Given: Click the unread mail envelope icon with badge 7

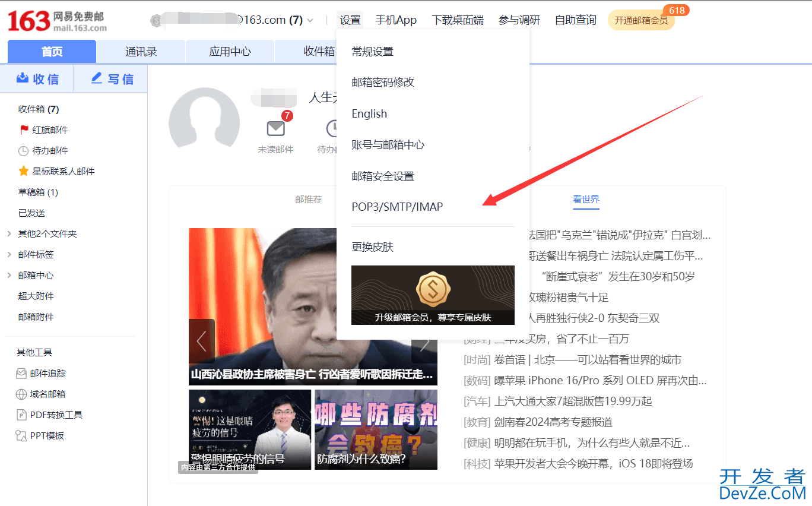Looking at the screenshot, I should 275,128.
